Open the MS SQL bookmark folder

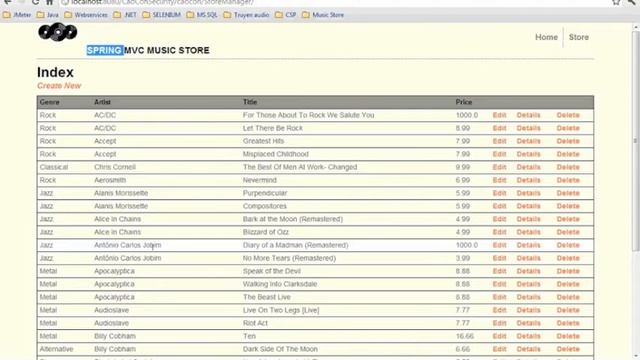[202, 15]
